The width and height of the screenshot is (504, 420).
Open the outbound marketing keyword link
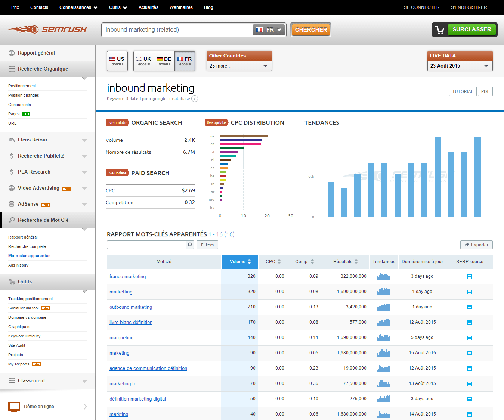pos(131,307)
